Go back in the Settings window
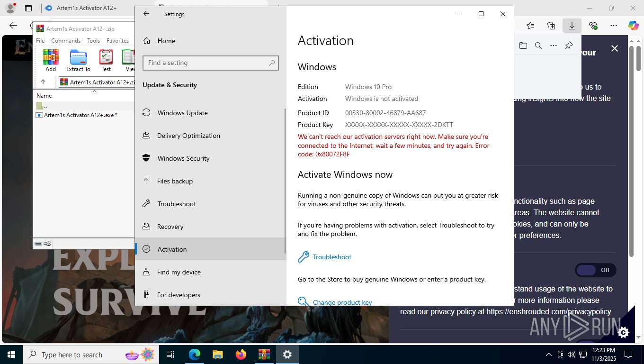644x364 pixels. pos(146,14)
